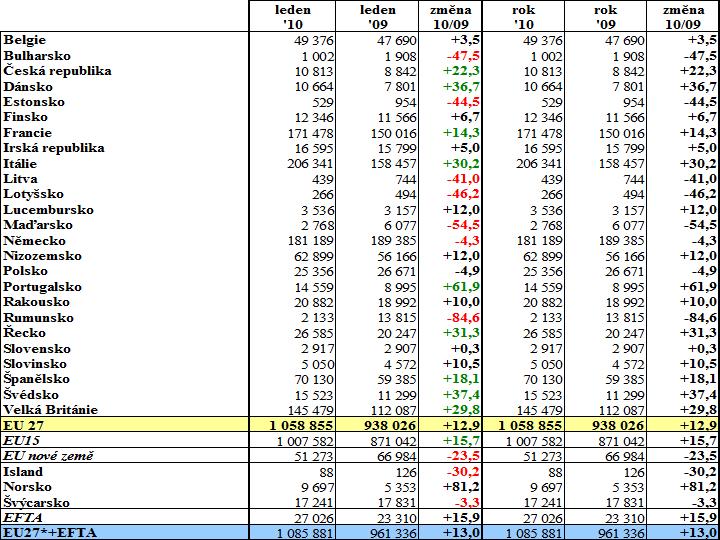This screenshot has height=540, width=720.
Task: Click green +36,7 value in Dánsko row
Action: (461, 87)
